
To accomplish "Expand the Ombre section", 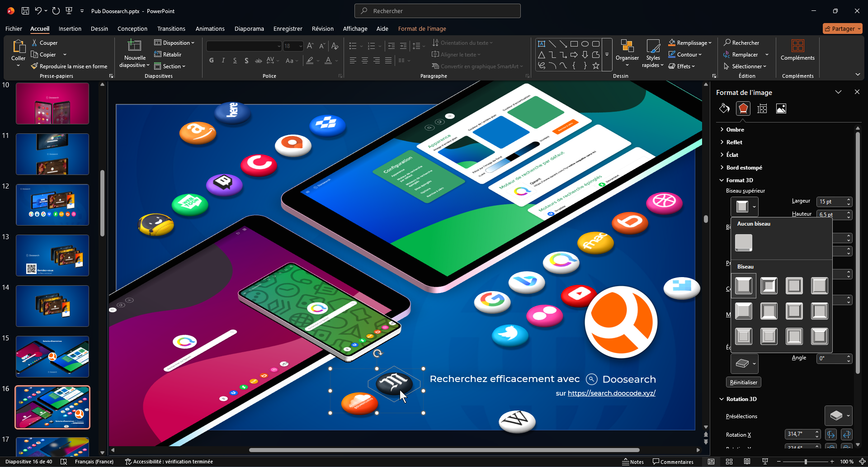I will 735,130.
